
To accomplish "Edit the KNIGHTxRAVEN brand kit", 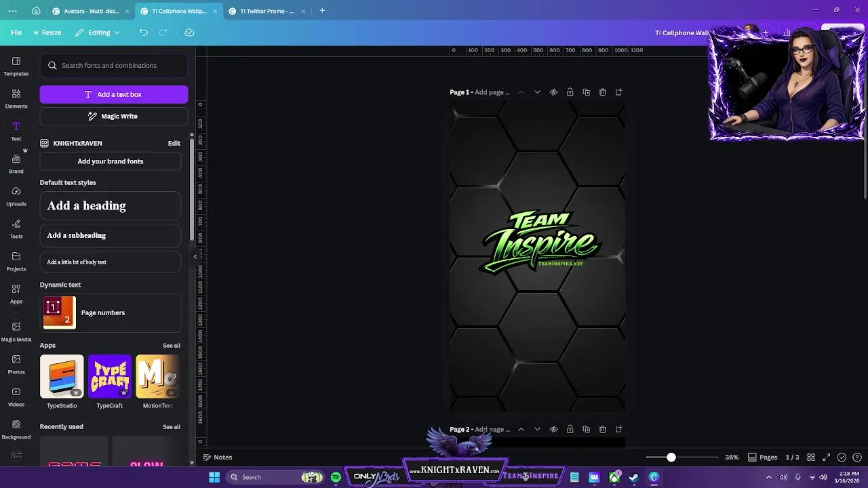I will (174, 143).
